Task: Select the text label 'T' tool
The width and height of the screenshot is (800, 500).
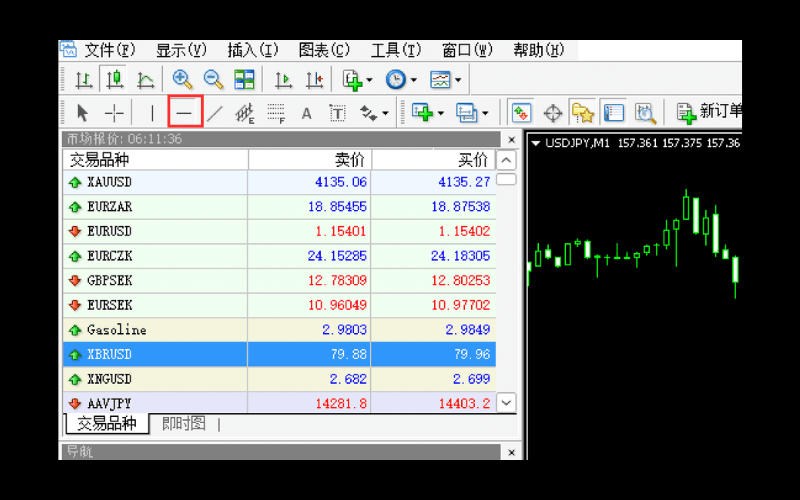Action: (x=337, y=112)
